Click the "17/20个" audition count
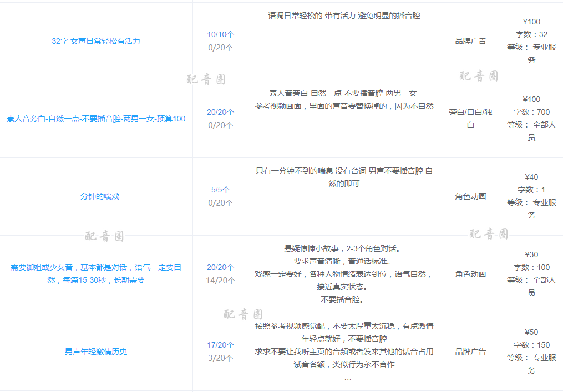Screen dimensions: 563x392 tap(220, 345)
